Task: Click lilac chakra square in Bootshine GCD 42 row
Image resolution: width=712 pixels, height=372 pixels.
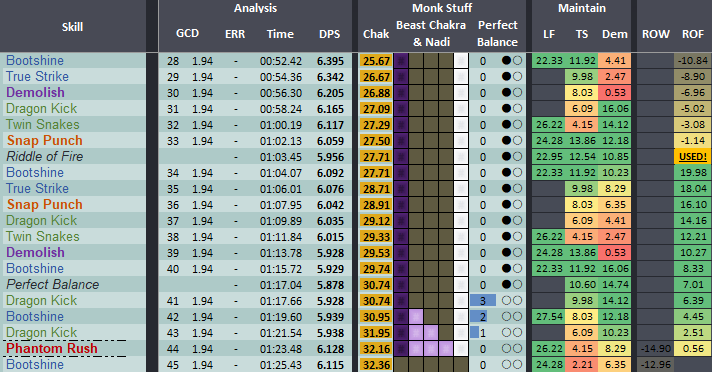Action: (x=416, y=317)
